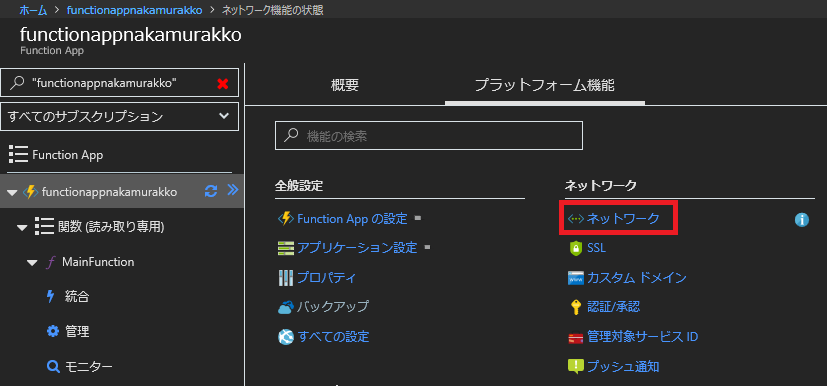Open functionappnakamurakko breadcrumb link
The width and height of the screenshot is (827, 386).
pyautogui.click(x=134, y=10)
